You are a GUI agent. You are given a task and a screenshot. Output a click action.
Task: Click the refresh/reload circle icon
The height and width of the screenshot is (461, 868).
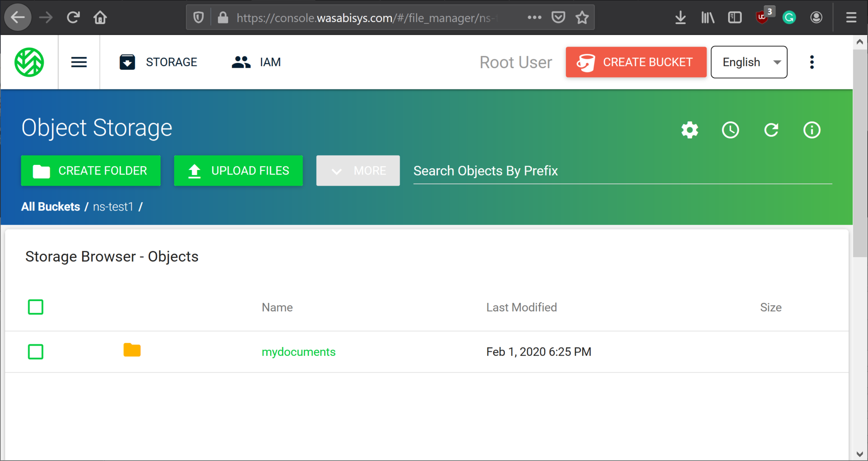click(x=771, y=129)
